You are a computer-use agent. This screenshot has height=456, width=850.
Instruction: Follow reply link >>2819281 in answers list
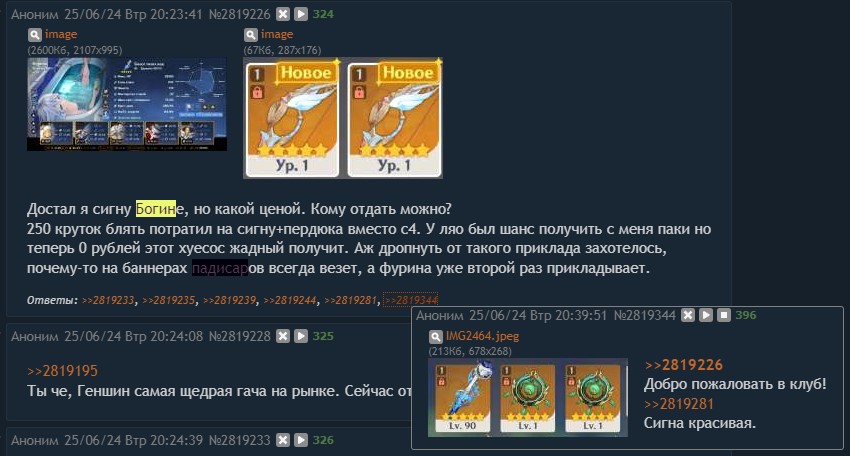[350, 300]
